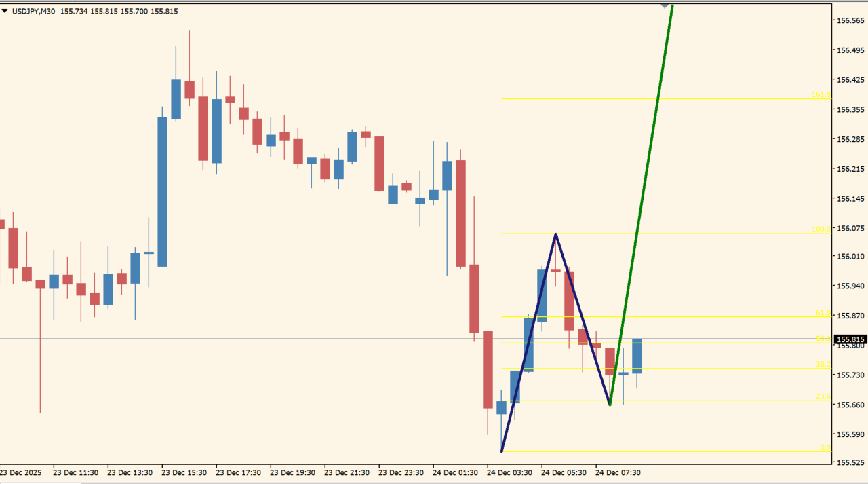Image resolution: width=868 pixels, height=484 pixels.
Task: Click the point where navy and green lines join
Action: click(x=610, y=405)
